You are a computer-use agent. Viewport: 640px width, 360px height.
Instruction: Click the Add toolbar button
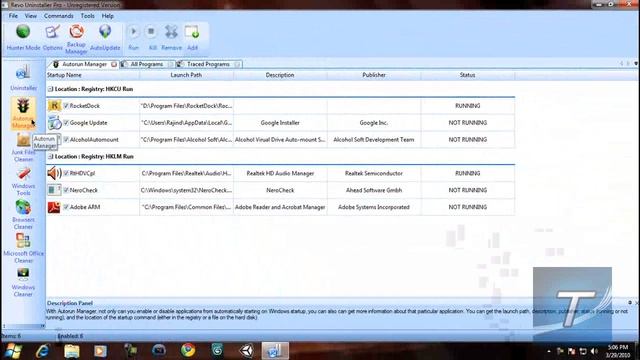[192, 38]
